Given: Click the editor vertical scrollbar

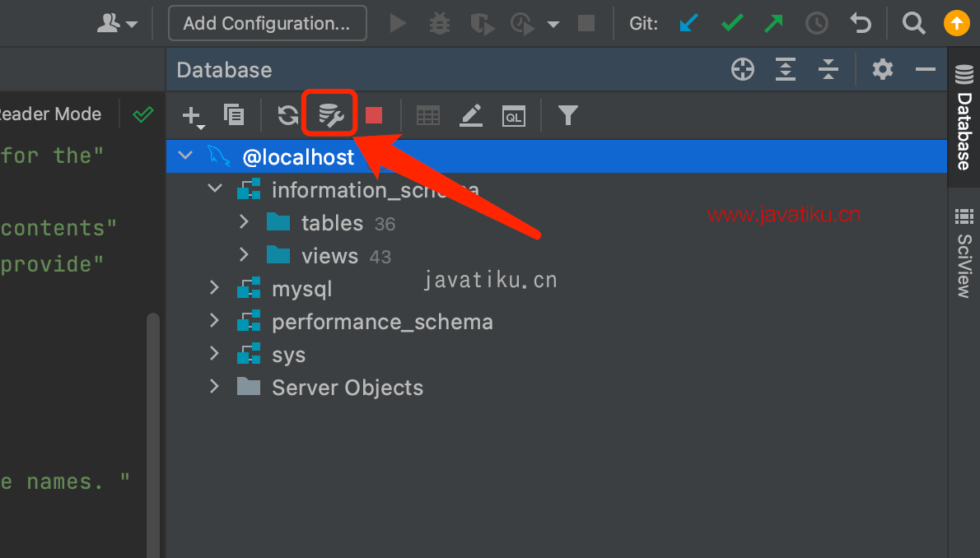Looking at the screenshot, I should (153, 435).
